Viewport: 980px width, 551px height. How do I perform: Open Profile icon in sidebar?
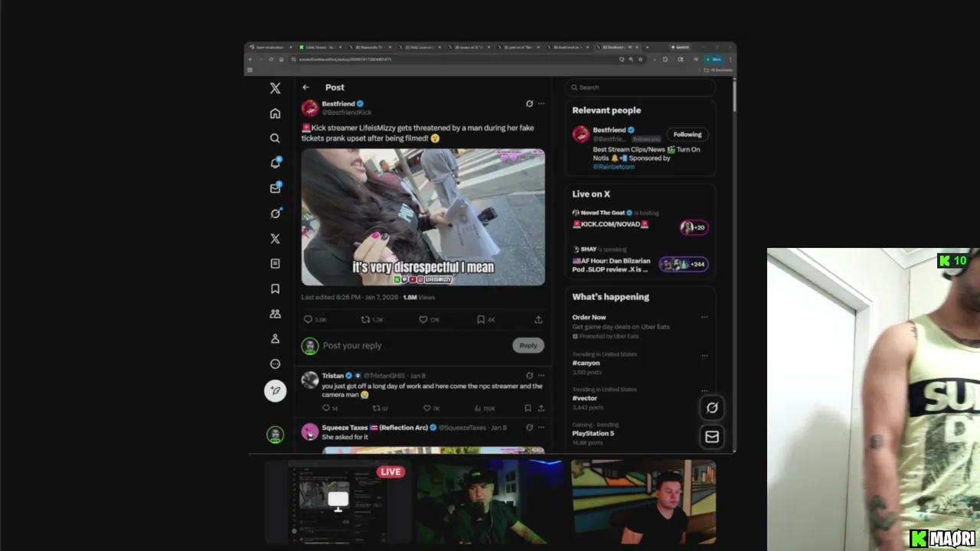pyautogui.click(x=275, y=338)
